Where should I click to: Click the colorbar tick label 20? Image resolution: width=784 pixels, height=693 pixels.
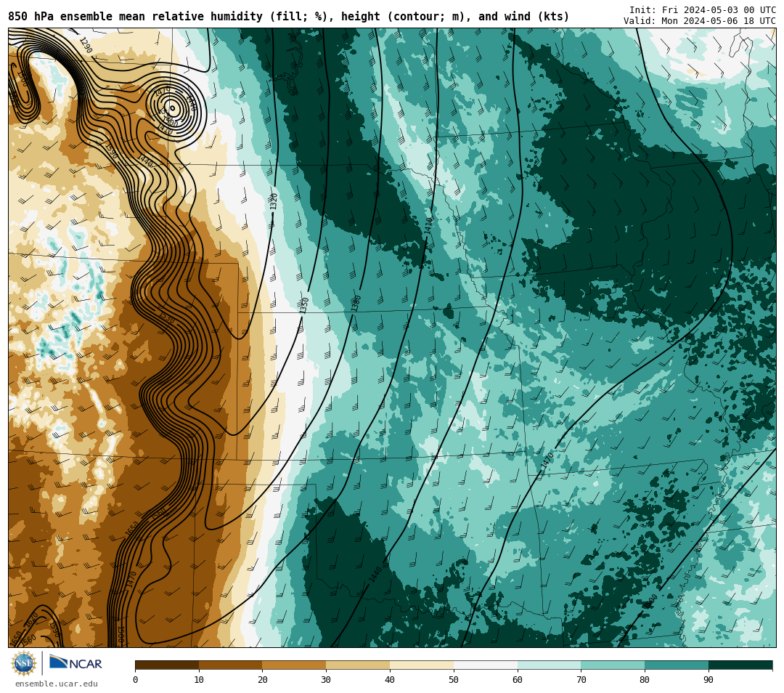point(263,680)
